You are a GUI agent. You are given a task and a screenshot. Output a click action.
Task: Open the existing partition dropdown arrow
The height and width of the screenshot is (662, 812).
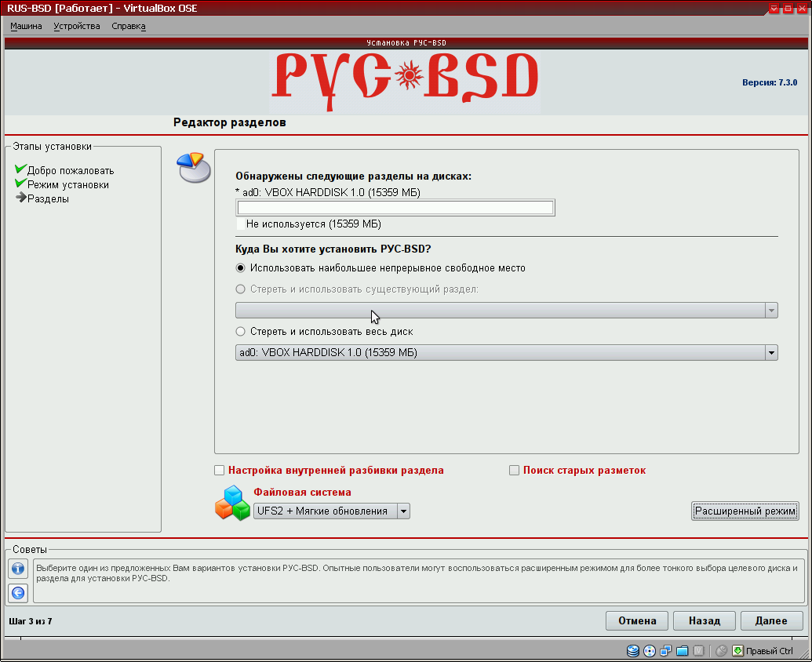point(771,311)
